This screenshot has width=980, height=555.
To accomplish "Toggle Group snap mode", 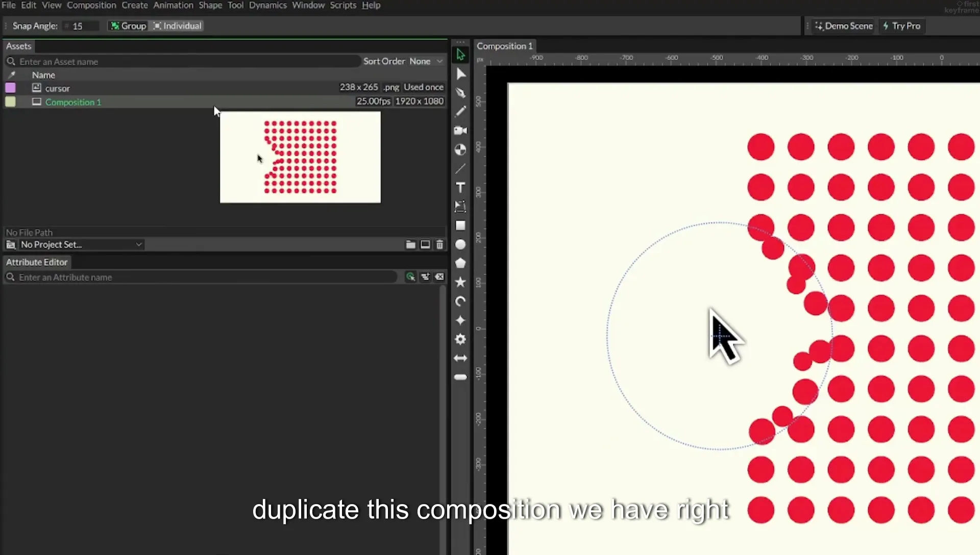I will 129,26.
